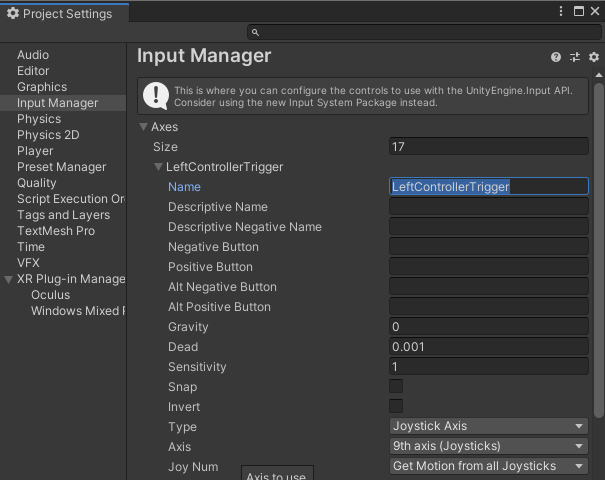Viewport: 605px width, 480px height.
Task: Click the Input Manager heading
Action: 204,56
